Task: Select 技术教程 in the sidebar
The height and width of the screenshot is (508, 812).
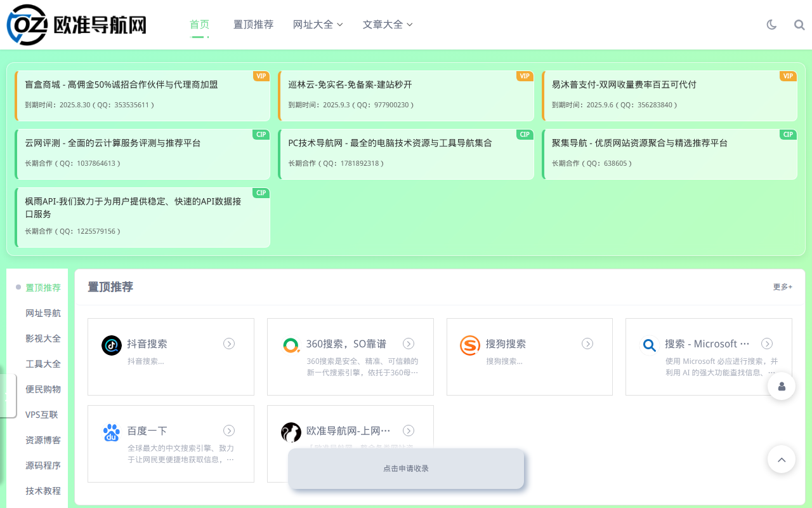Action: [x=43, y=491]
